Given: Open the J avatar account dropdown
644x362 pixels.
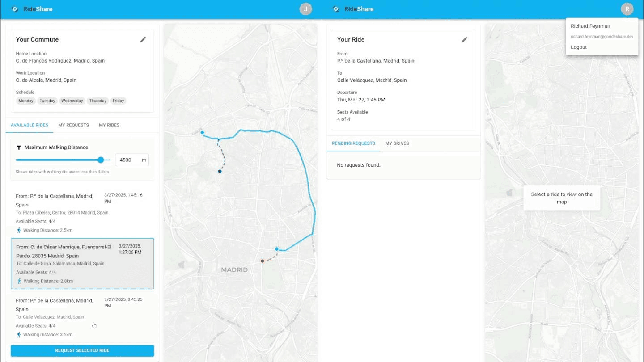Looking at the screenshot, I should pyautogui.click(x=305, y=8).
